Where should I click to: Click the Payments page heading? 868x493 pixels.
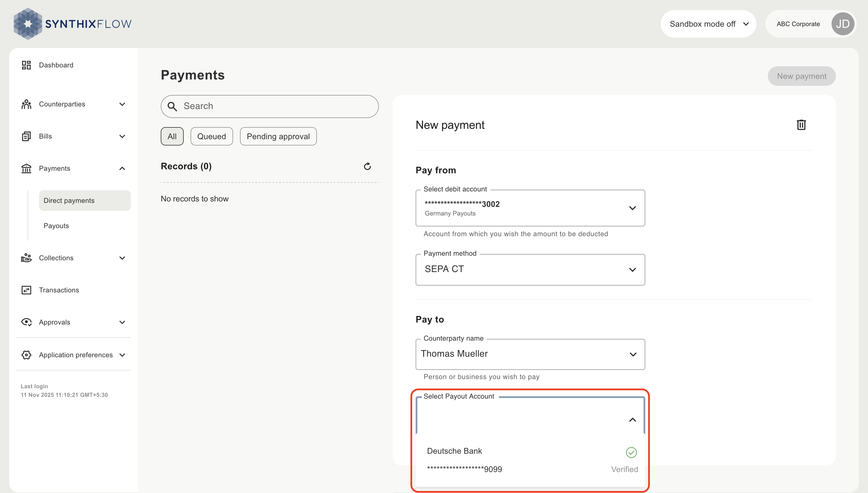pos(193,75)
